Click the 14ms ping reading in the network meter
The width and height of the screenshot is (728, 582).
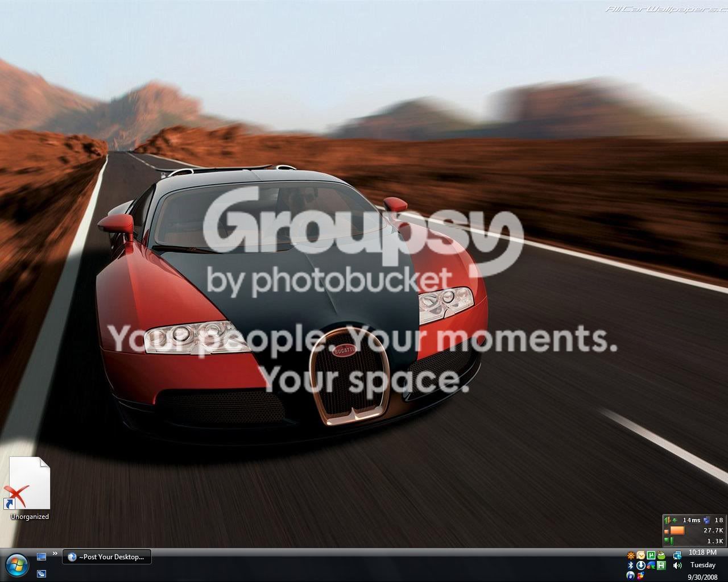click(x=692, y=520)
